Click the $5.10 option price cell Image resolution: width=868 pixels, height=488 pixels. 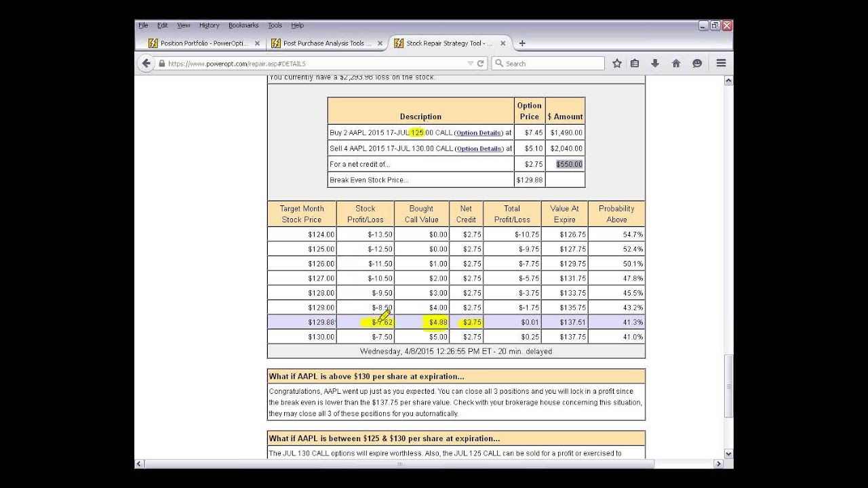tap(530, 148)
